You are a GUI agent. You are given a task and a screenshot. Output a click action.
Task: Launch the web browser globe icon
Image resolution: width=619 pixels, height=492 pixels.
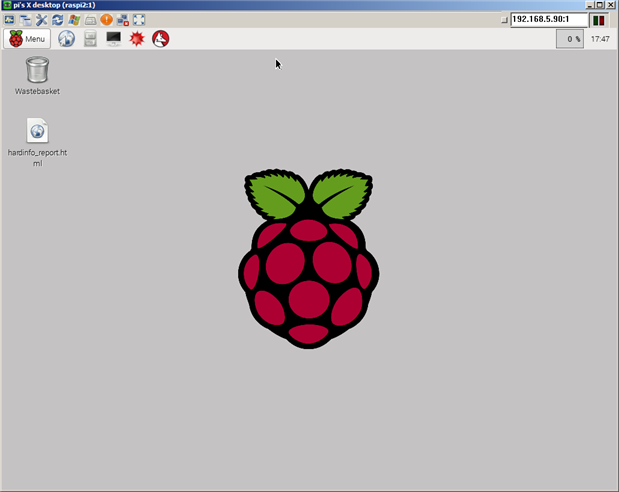[x=66, y=39]
